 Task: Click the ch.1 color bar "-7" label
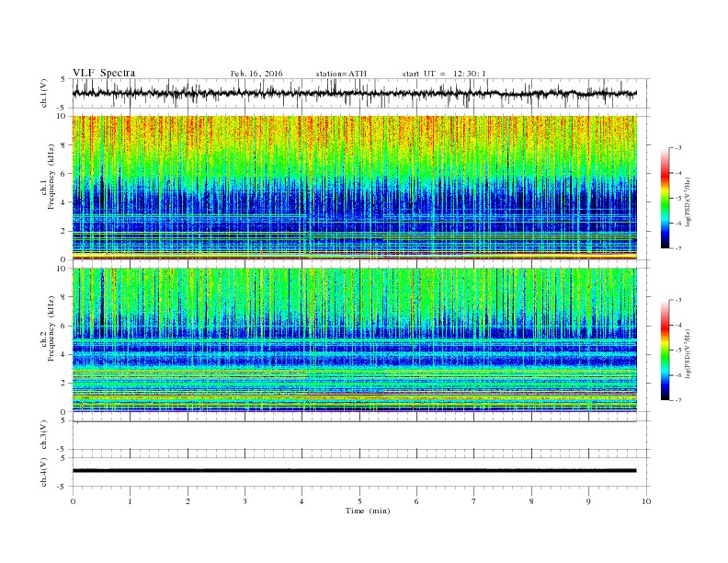(x=678, y=248)
